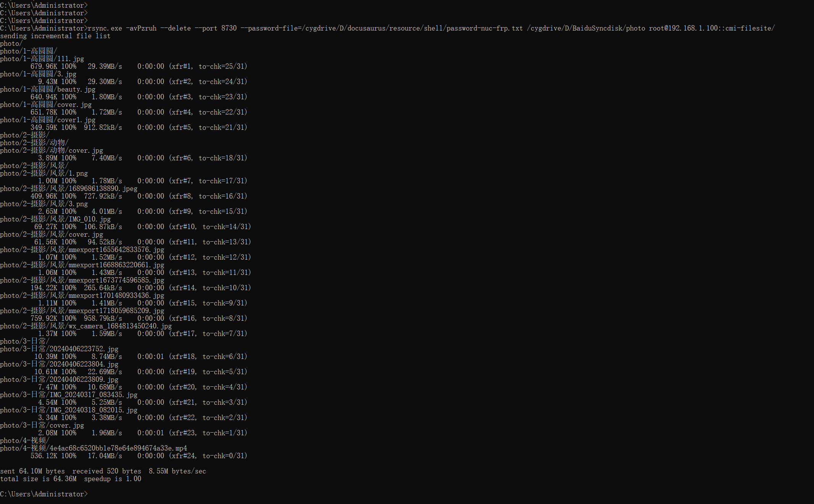This screenshot has height=504, width=814.
Task: Click the 'photo/1-高圆圆/111.jpg' line
Action: pos(42,59)
